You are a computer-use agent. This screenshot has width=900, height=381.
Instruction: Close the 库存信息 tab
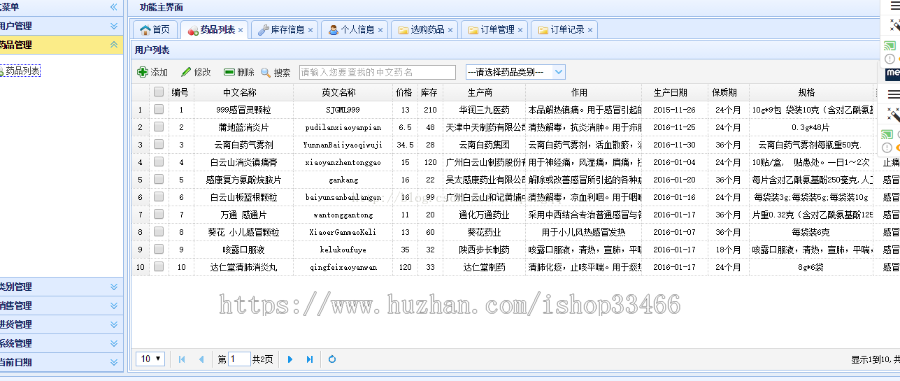tap(311, 30)
